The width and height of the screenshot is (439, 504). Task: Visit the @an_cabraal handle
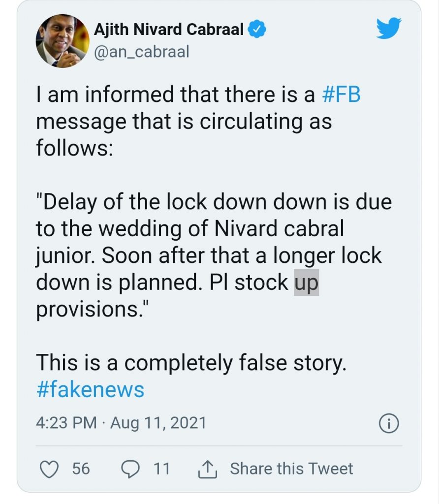pos(141,52)
